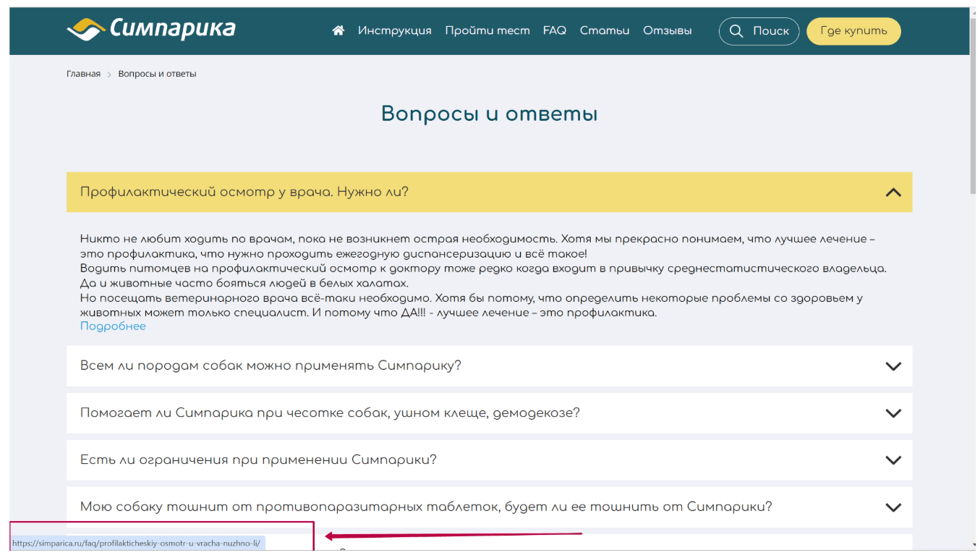Viewport: 980px width, 558px height.
Task: Expand Есть ли ограничения при применении question
Action: coord(489,460)
